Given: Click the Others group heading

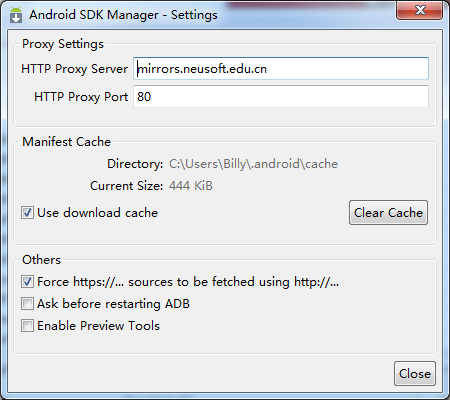Looking at the screenshot, I should click(x=41, y=260).
